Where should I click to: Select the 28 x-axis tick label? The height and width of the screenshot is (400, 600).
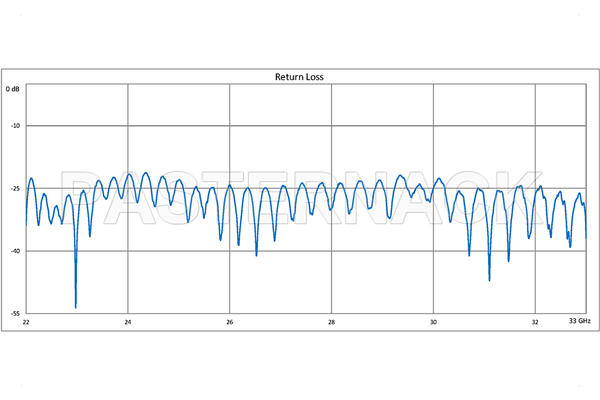[332, 322]
